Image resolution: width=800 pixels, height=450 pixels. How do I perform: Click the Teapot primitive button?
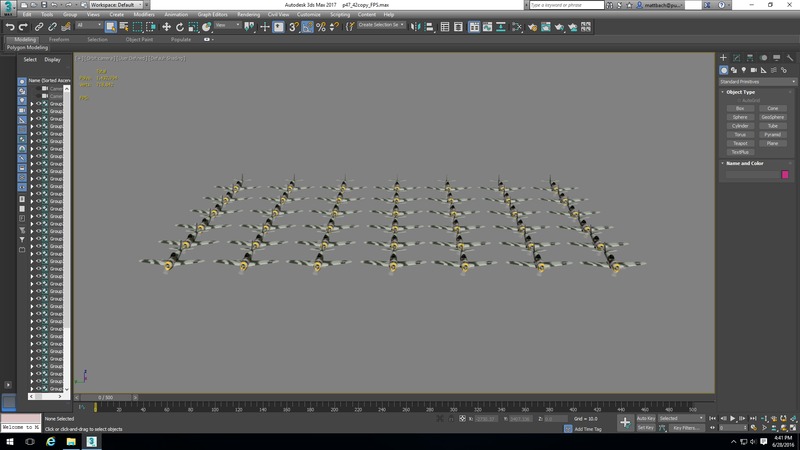pyautogui.click(x=740, y=143)
